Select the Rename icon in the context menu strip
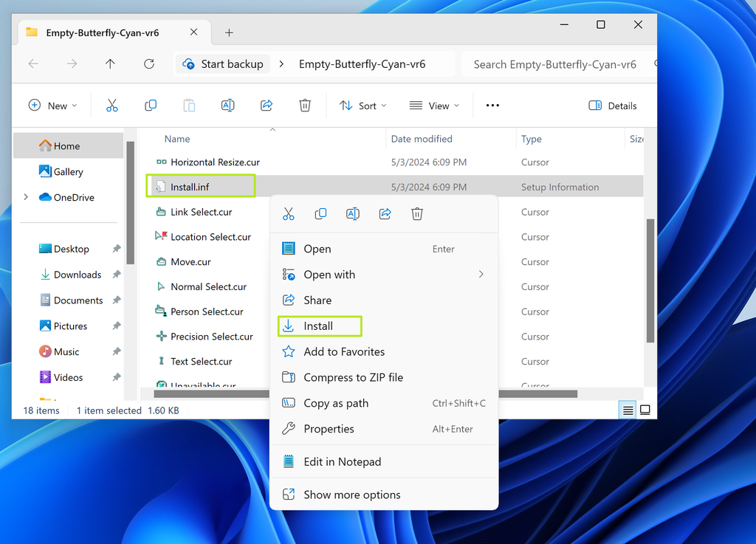 (x=352, y=213)
